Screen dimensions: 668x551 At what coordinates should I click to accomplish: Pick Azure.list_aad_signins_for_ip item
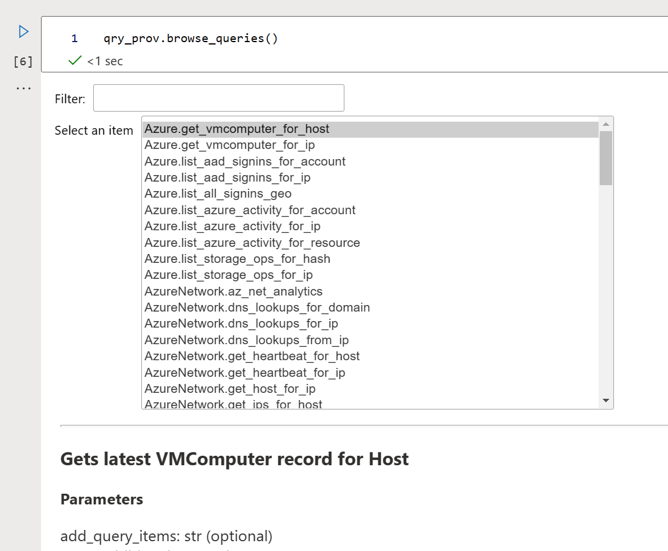227,178
